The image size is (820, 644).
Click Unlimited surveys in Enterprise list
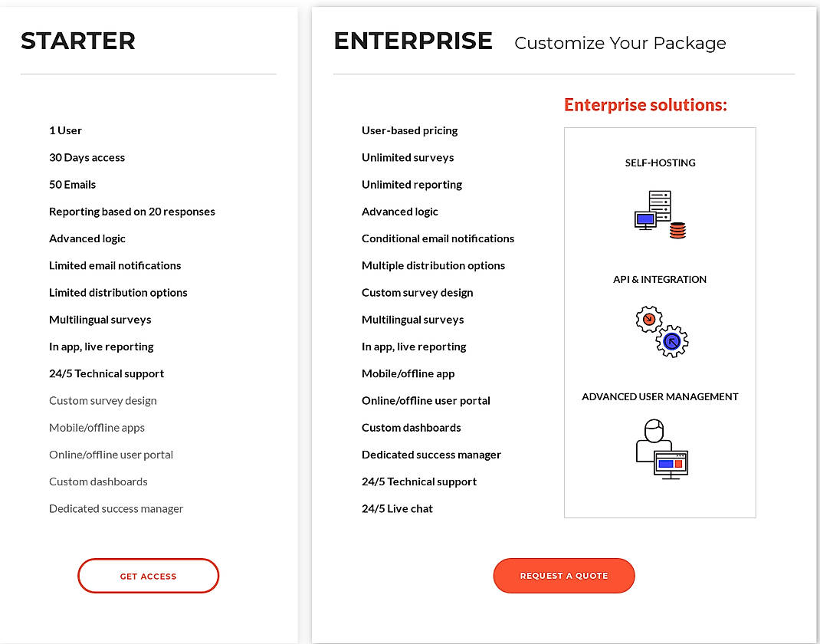point(408,157)
